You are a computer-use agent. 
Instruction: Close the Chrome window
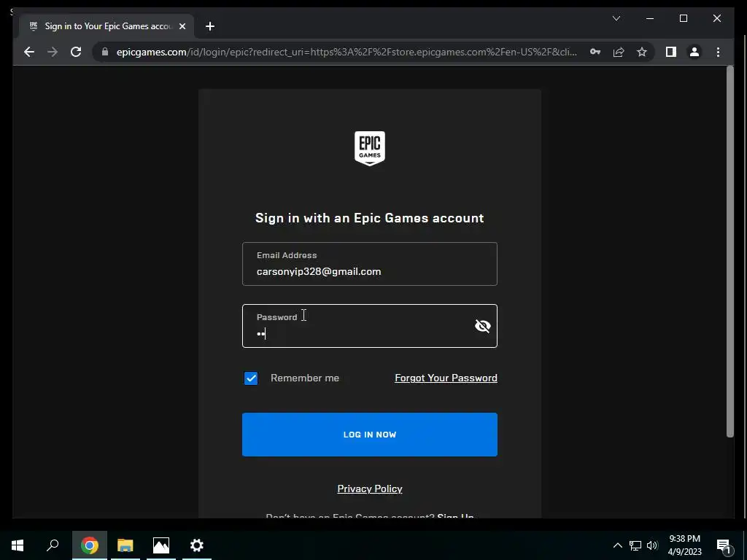[717, 18]
